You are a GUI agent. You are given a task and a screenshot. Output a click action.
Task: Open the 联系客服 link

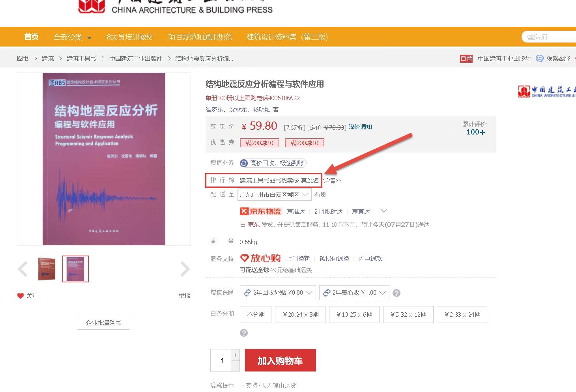[x=558, y=58]
